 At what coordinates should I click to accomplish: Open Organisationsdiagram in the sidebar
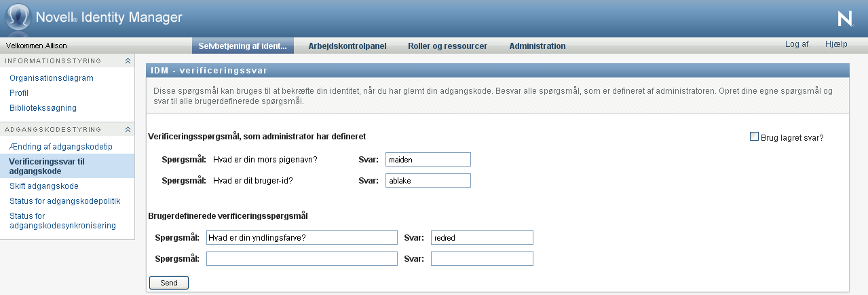pyautogui.click(x=52, y=78)
